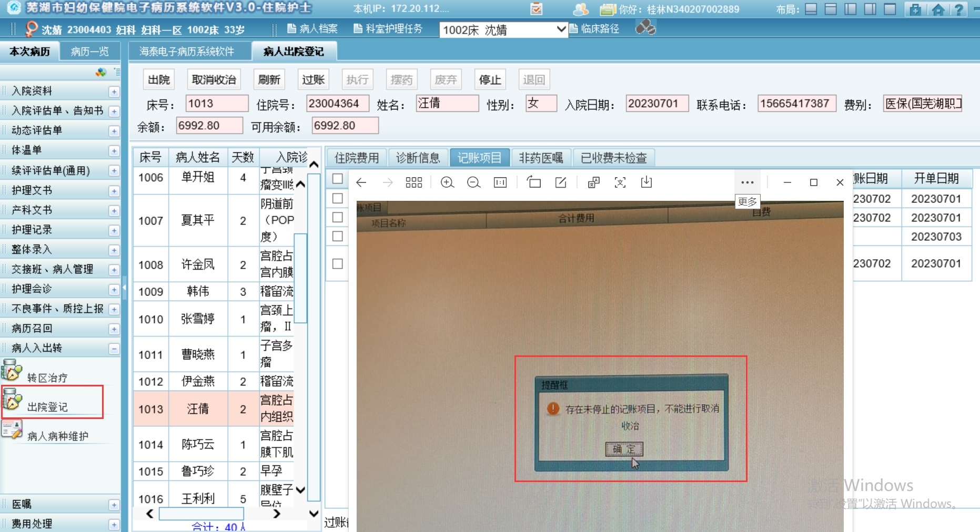Translate image text with the translate icon
Viewport: 980px width, 532px height.
tap(594, 182)
